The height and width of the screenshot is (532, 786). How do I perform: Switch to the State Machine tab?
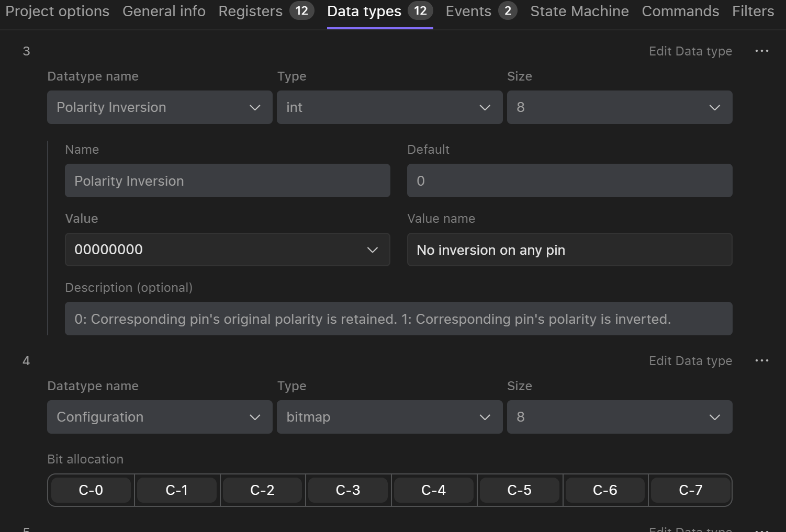(x=579, y=11)
